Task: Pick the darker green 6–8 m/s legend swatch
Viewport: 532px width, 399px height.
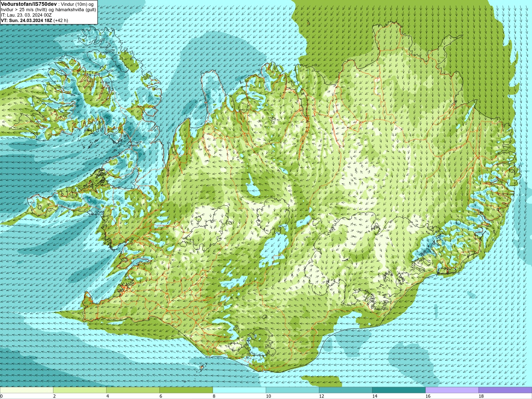Action: click(x=186, y=390)
